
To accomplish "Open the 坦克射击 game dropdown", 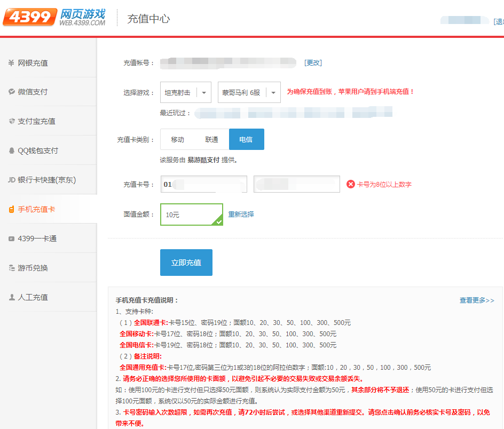I will (x=186, y=92).
